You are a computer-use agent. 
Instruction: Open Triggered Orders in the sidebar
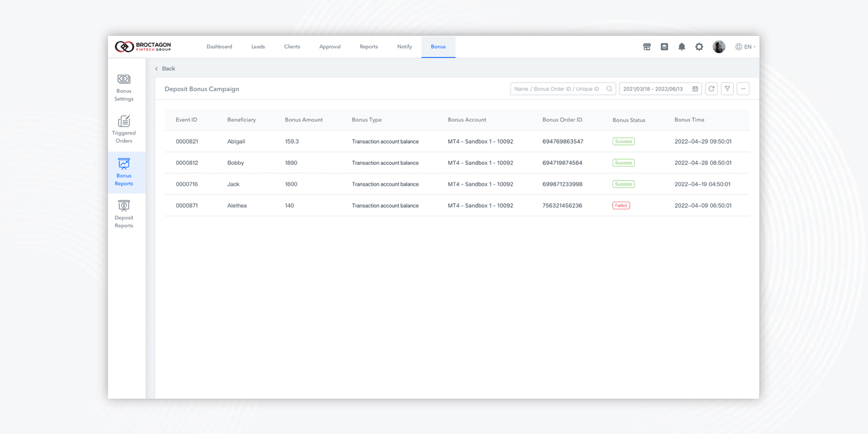point(124,130)
